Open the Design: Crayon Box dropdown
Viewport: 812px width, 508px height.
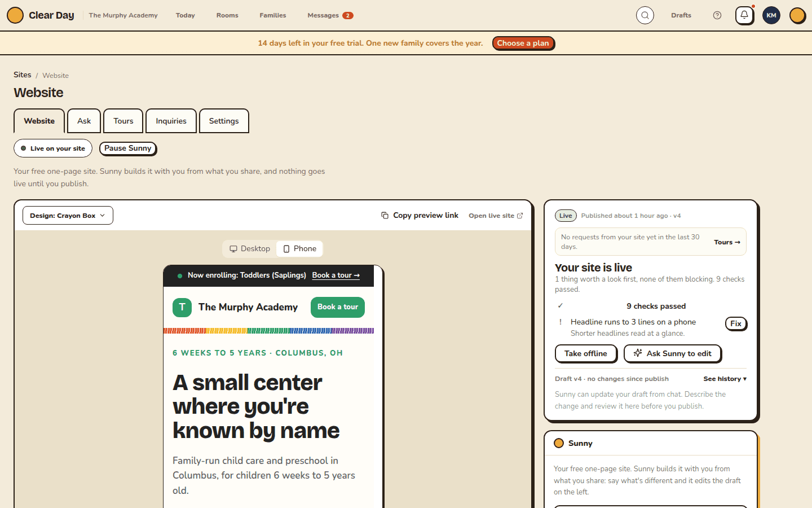(68, 216)
